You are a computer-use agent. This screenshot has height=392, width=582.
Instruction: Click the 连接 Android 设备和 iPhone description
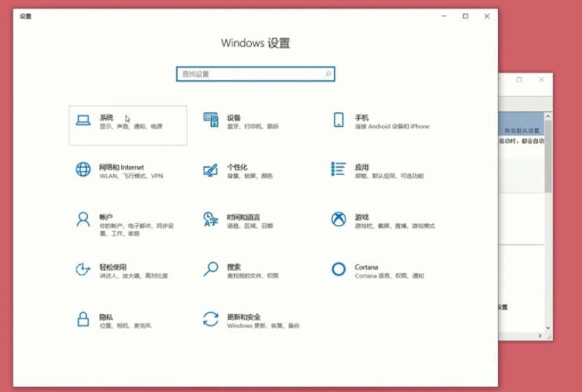click(392, 126)
